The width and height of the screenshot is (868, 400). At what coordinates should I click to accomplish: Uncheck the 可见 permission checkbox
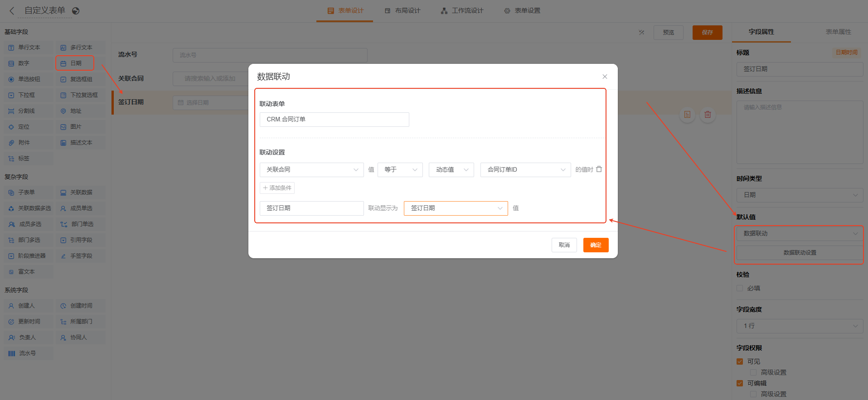[740, 361]
